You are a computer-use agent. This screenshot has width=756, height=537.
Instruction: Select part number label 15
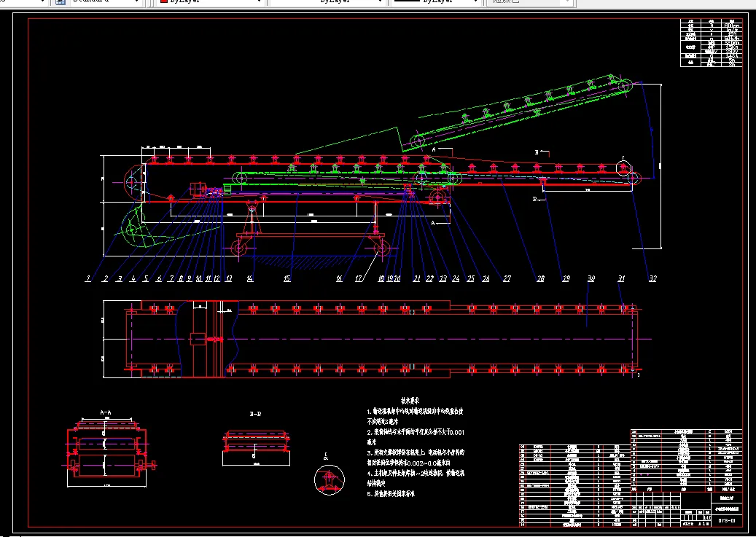pyautogui.click(x=287, y=278)
